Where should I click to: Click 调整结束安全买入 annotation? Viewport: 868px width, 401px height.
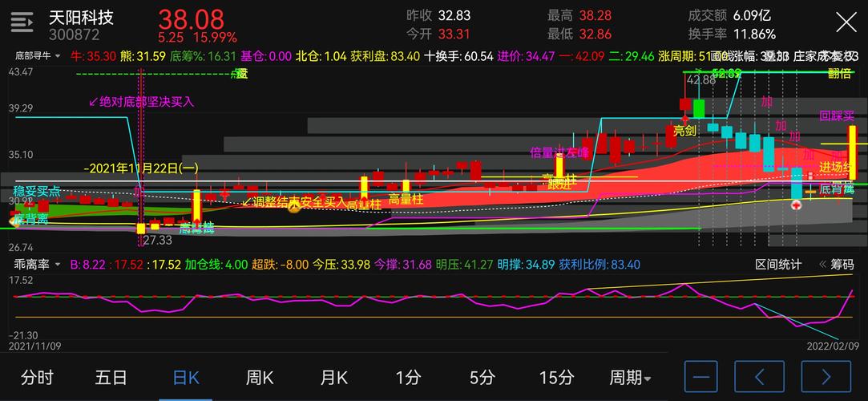[293, 201]
